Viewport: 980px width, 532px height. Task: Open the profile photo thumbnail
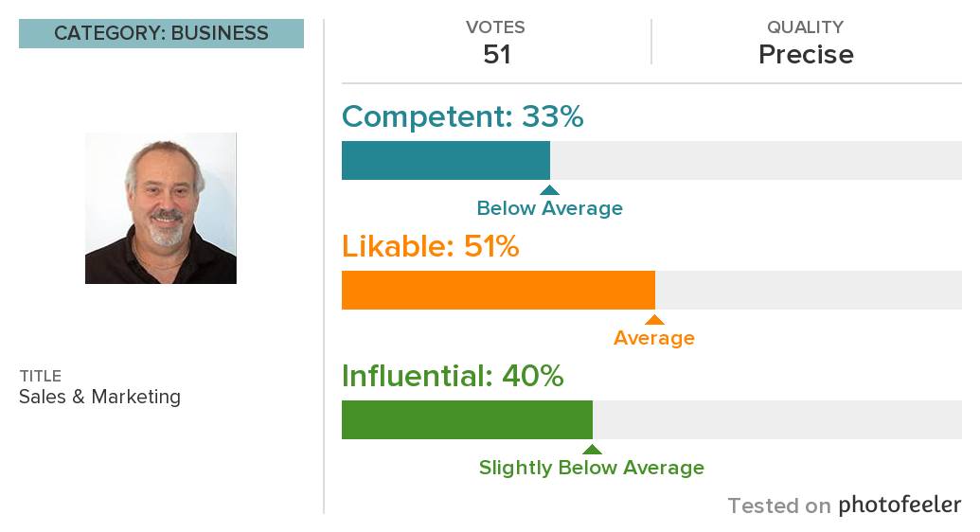(161, 208)
